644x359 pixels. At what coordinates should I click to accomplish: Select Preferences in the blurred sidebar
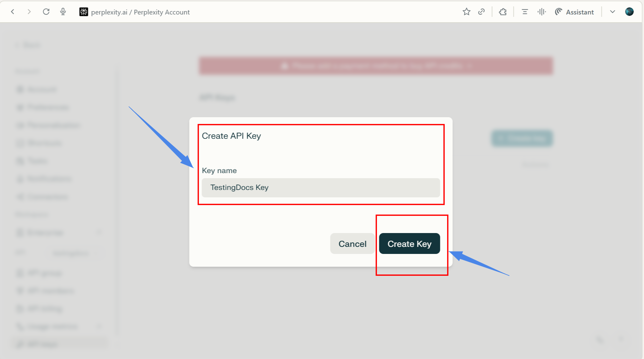(x=48, y=107)
